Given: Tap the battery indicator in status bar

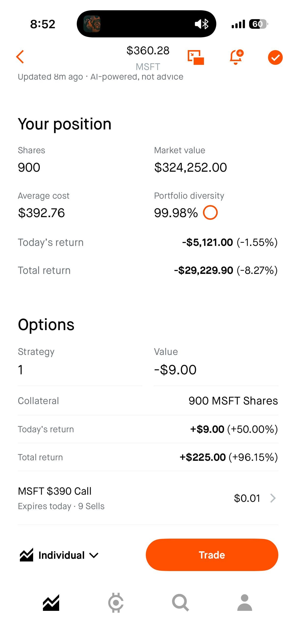Looking at the screenshot, I should tap(258, 24).
